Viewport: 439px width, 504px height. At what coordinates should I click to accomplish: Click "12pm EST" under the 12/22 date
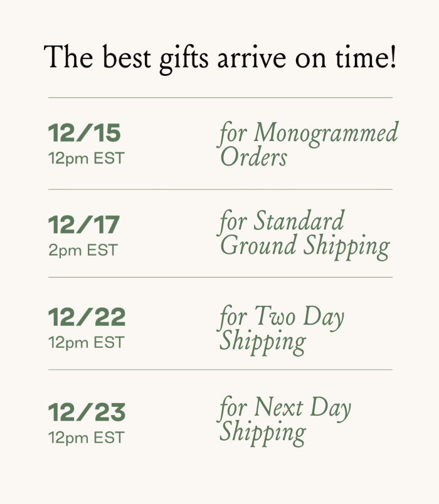coord(86,342)
